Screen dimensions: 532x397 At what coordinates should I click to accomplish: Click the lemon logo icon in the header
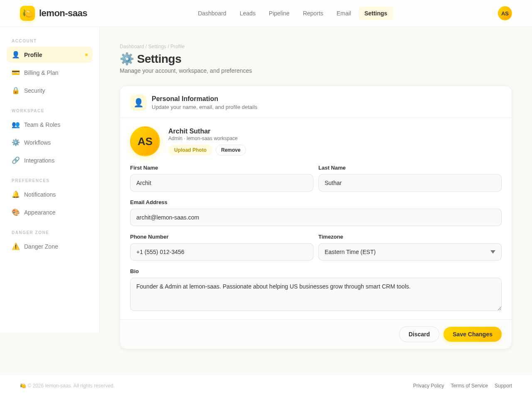click(x=27, y=13)
